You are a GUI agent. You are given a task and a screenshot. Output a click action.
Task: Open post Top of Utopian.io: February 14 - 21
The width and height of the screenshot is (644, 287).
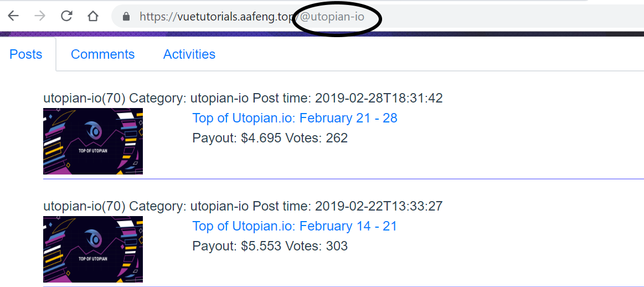(x=295, y=226)
